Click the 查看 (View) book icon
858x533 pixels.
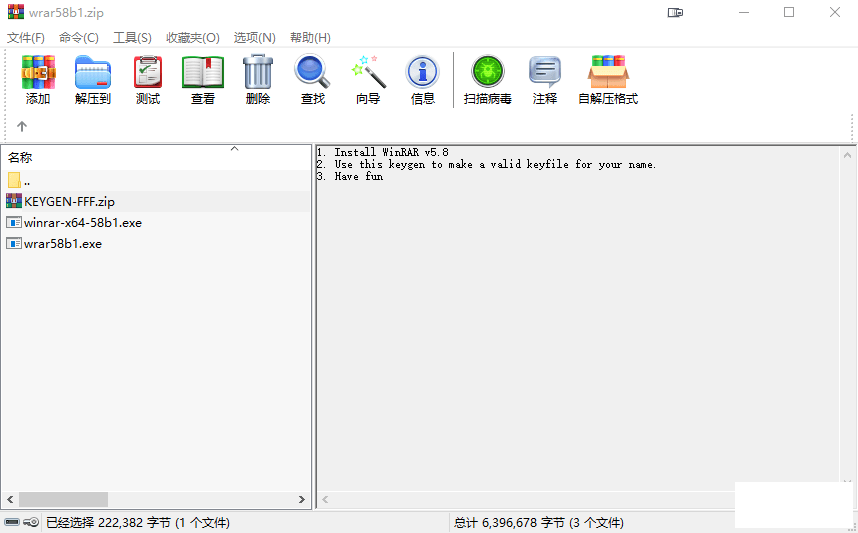point(203,72)
